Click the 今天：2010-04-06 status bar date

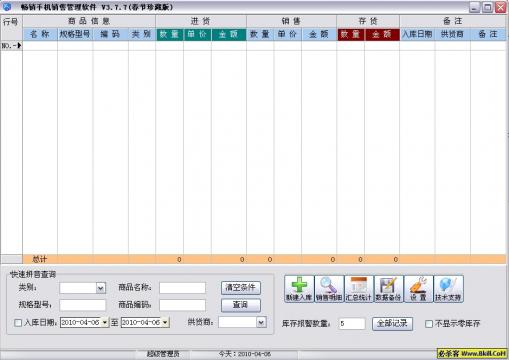coord(245,354)
